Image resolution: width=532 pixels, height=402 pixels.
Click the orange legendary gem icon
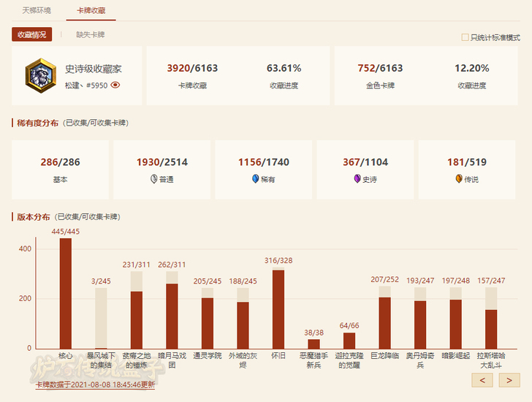459,178
